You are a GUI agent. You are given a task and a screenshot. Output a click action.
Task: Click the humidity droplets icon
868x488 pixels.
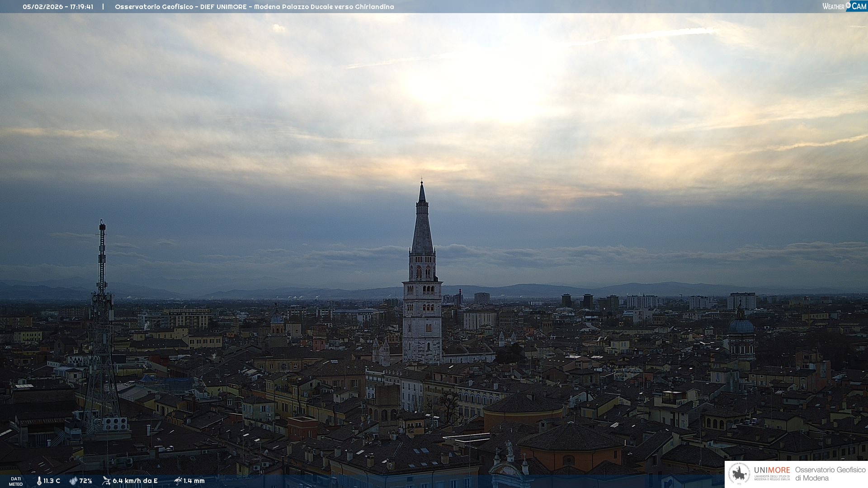coord(73,481)
